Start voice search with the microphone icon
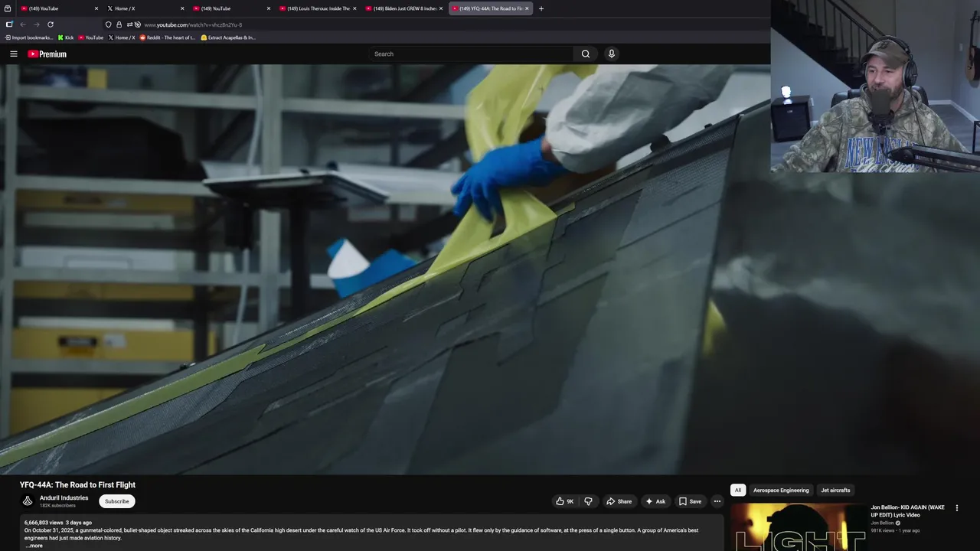This screenshot has height=551, width=980. click(x=611, y=54)
